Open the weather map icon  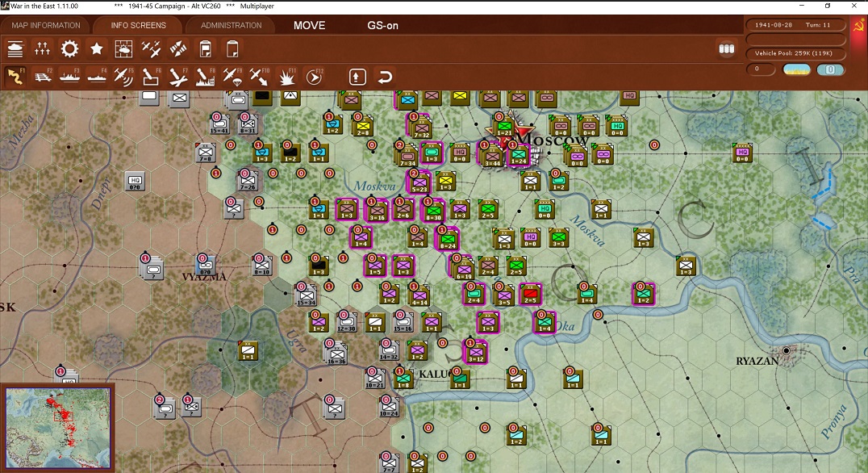123,49
